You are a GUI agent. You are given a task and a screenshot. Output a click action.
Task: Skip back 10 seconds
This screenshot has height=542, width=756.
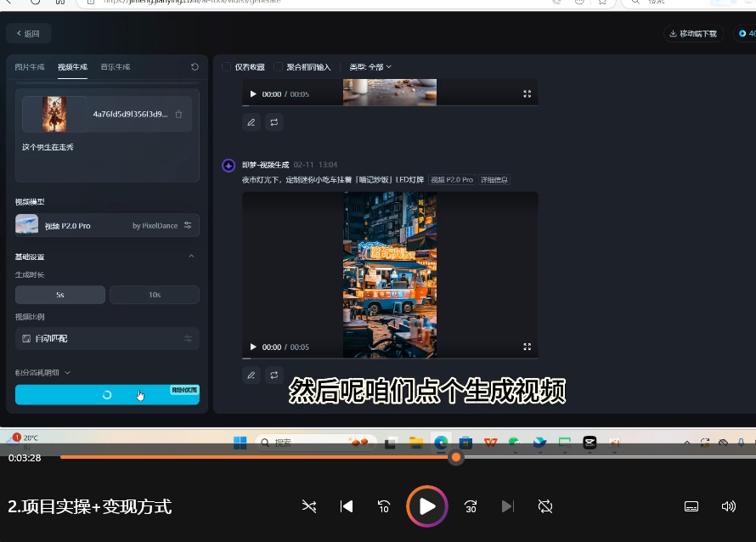pyautogui.click(x=384, y=506)
